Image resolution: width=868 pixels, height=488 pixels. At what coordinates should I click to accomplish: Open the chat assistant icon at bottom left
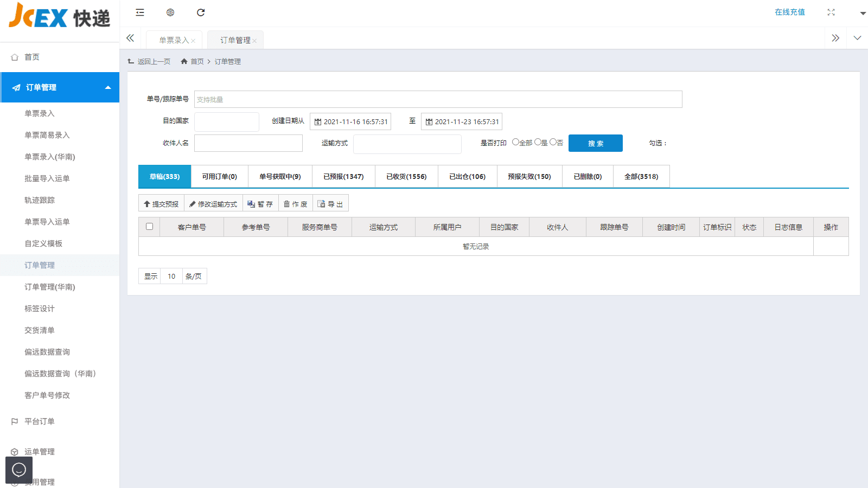tap(19, 470)
